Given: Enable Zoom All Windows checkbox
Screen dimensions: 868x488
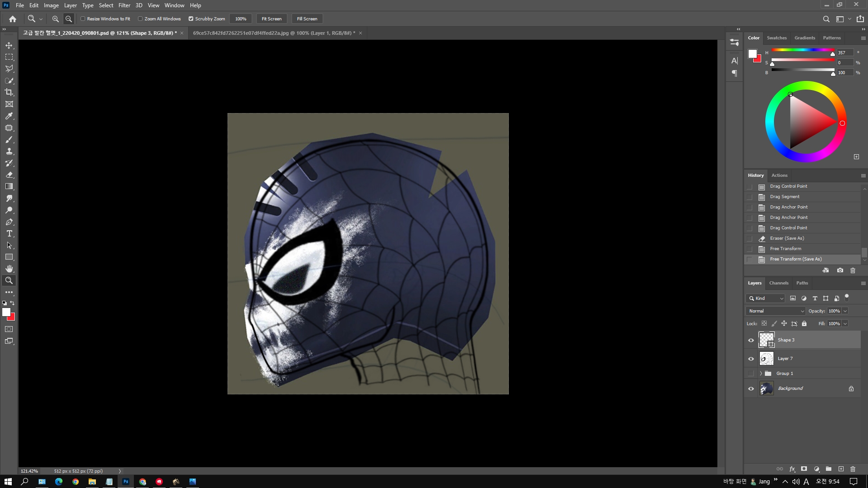Looking at the screenshot, I should 140,19.
